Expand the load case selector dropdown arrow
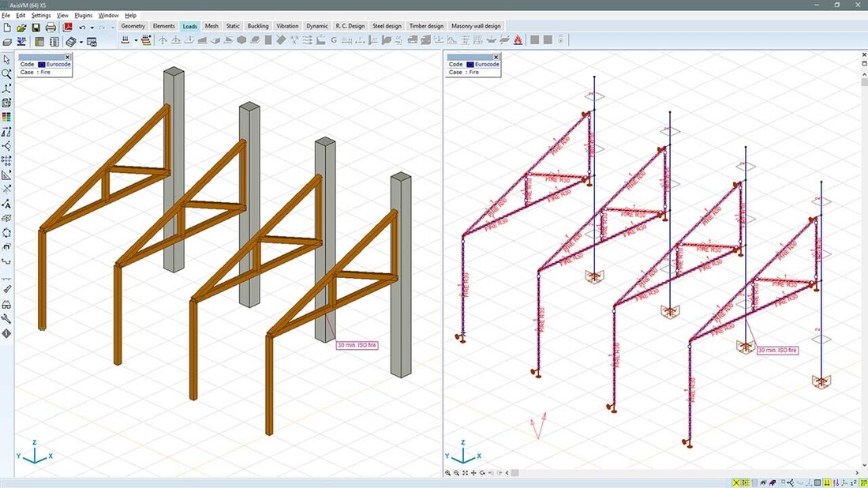 [x=136, y=40]
